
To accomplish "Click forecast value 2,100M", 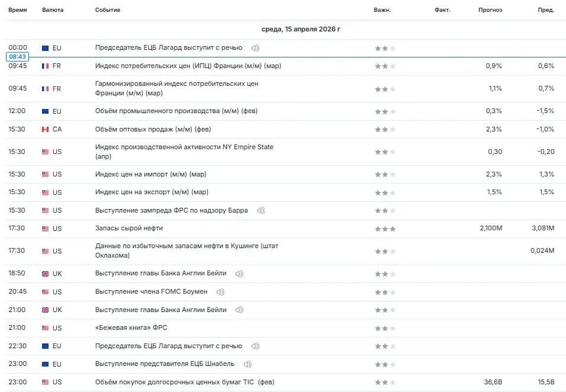I will point(491,228).
